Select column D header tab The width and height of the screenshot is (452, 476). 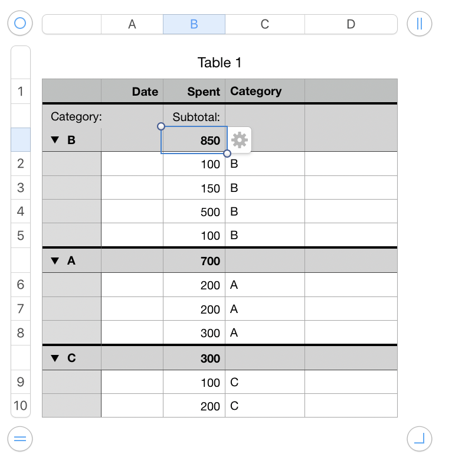(351, 24)
